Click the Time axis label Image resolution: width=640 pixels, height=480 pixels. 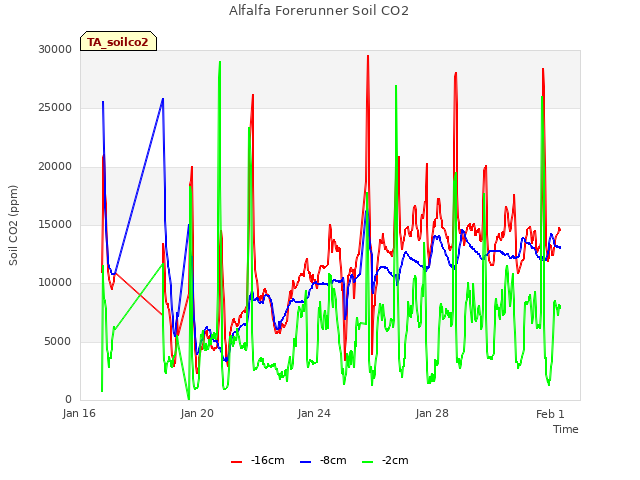566,429
